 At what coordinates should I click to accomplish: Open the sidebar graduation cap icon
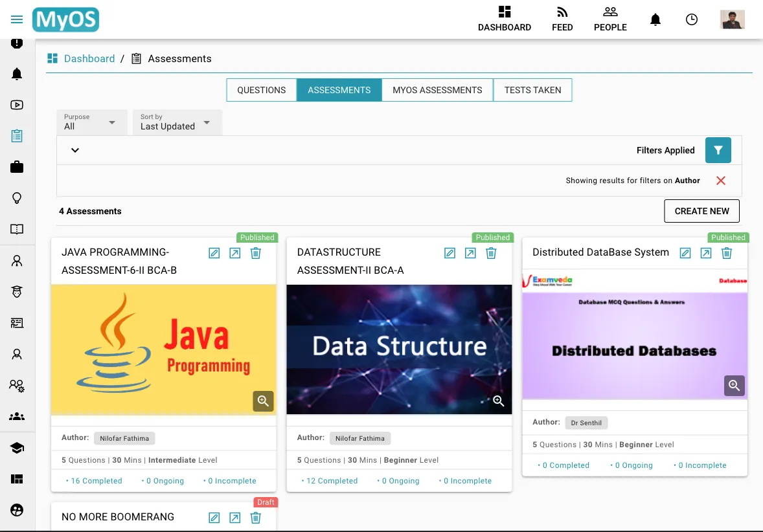pyautogui.click(x=17, y=448)
